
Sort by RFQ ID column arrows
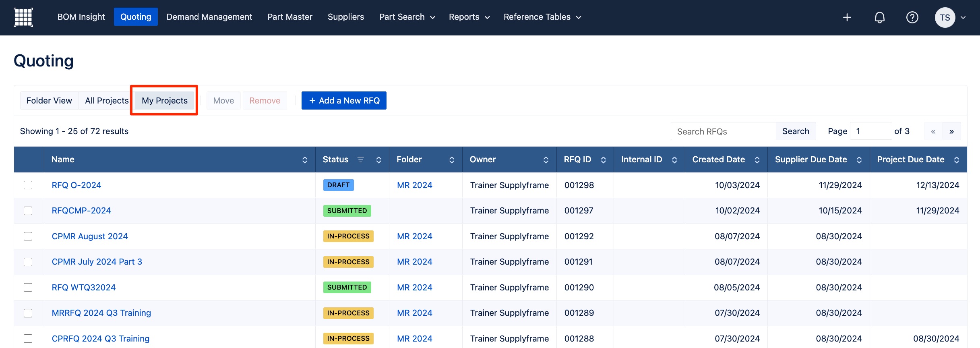click(603, 160)
